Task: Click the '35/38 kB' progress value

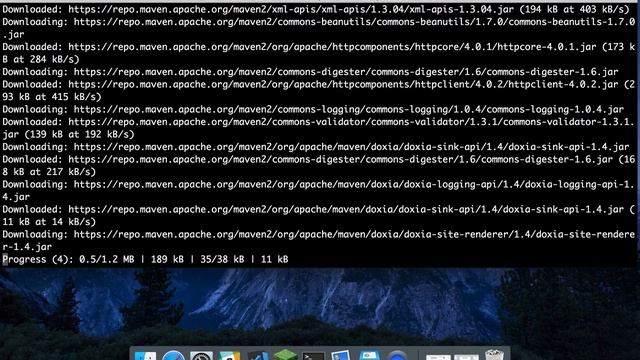Action: [222, 259]
